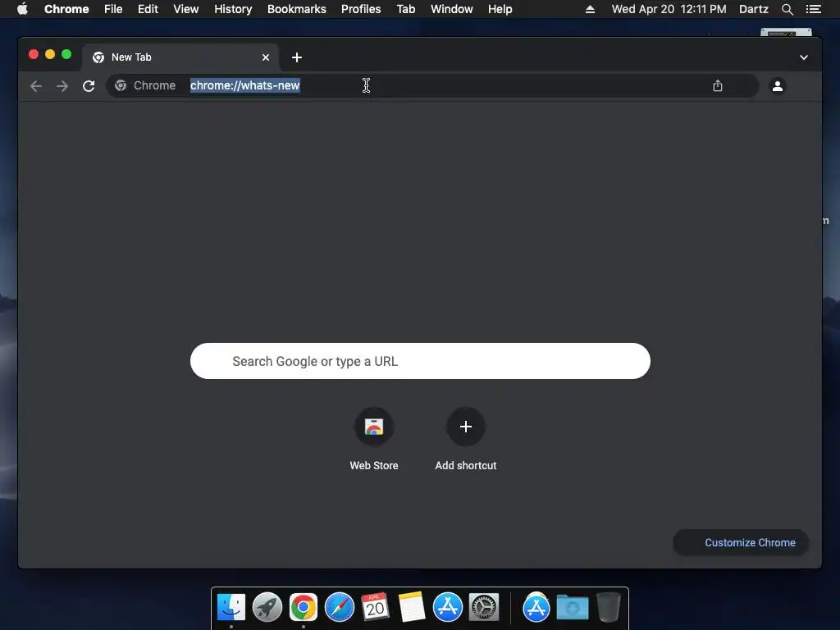Click the Customize Chrome button
This screenshot has height=630, width=840.
[741, 543]
